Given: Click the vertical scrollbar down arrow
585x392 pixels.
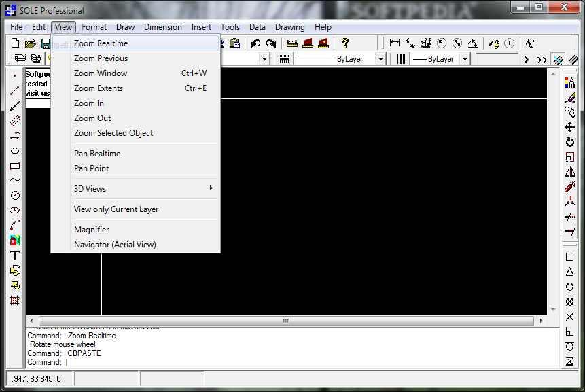Looking at the screenshot, I should (x=553, y=310).
